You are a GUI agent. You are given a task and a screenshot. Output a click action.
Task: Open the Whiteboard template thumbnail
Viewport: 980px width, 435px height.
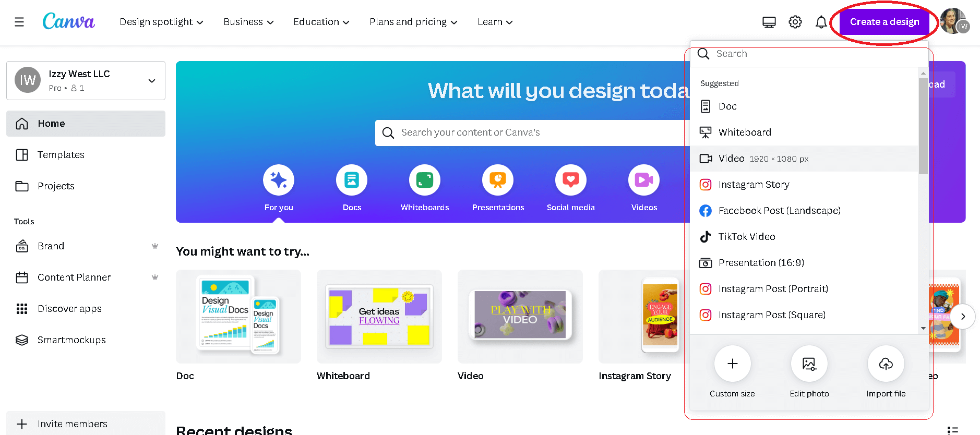(379, 317)
